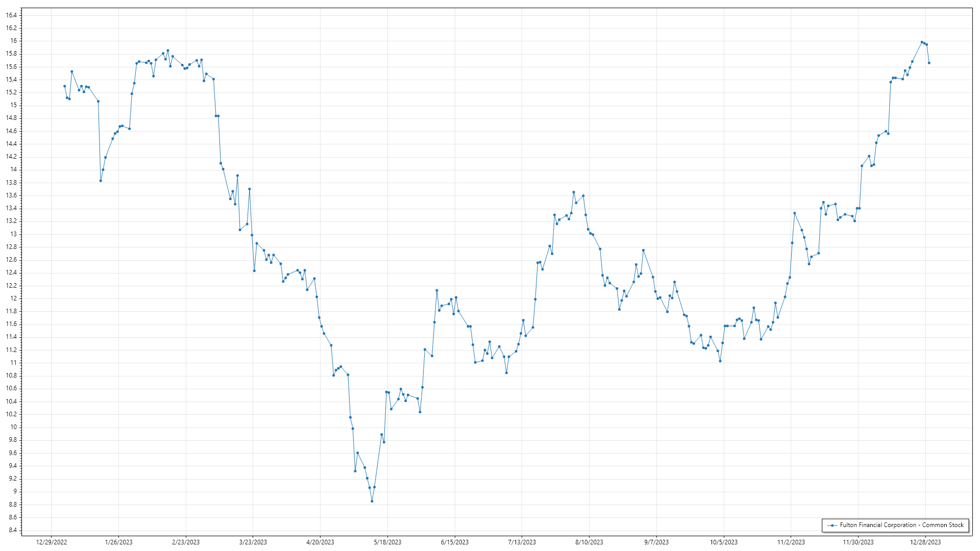Select the 5/18/2023 x-axis date label

coord(387,542)
